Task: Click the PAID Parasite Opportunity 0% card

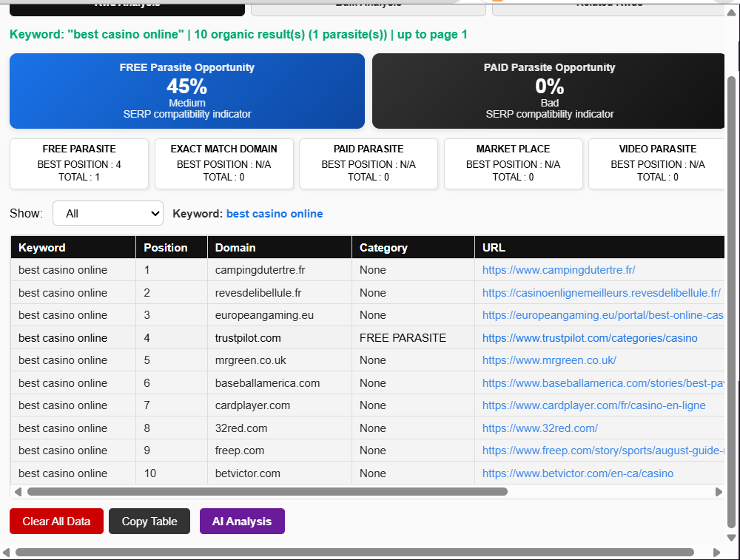Action: click(548, 90)
